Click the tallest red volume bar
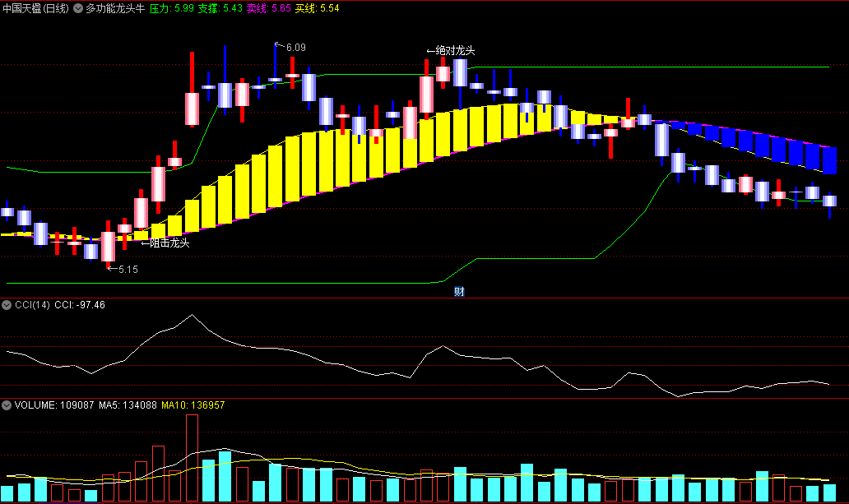849x504 pixels. point(192,458)
